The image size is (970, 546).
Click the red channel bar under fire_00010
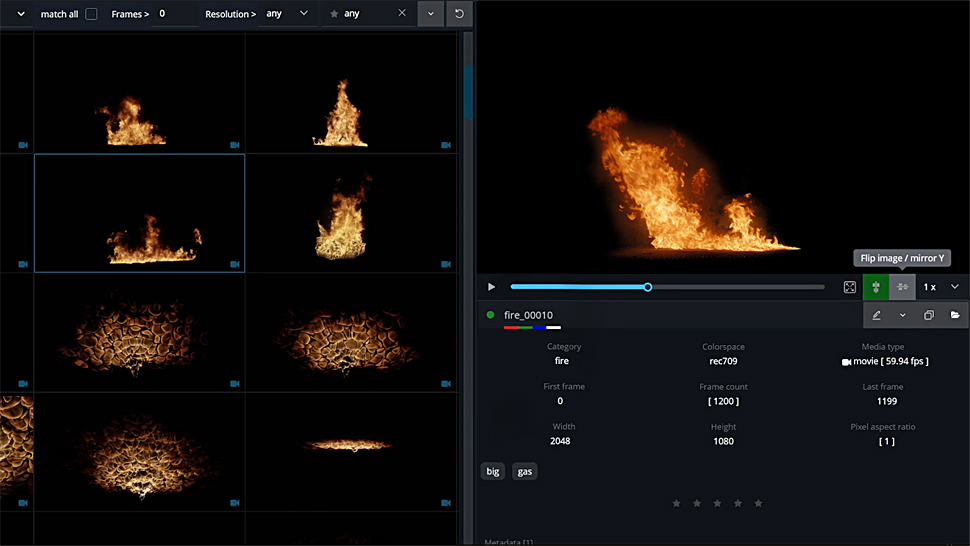pyautogui.click(x=511, y=327)
